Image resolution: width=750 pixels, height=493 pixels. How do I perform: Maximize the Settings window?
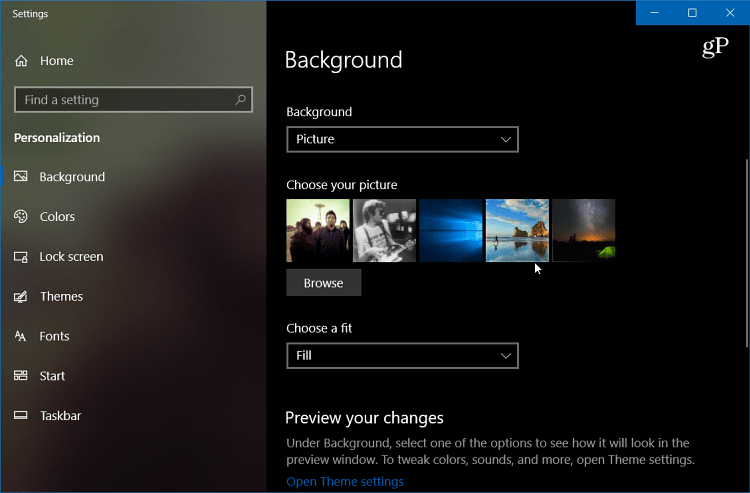pyautogui.click(x=692, y=13)
